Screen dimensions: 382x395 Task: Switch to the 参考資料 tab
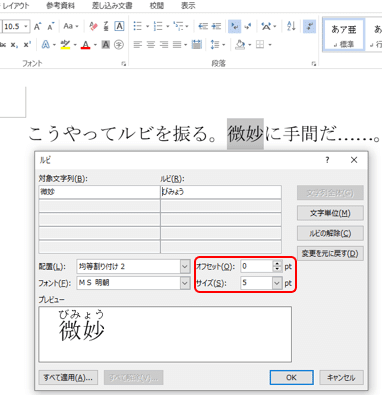pos(60,6)
